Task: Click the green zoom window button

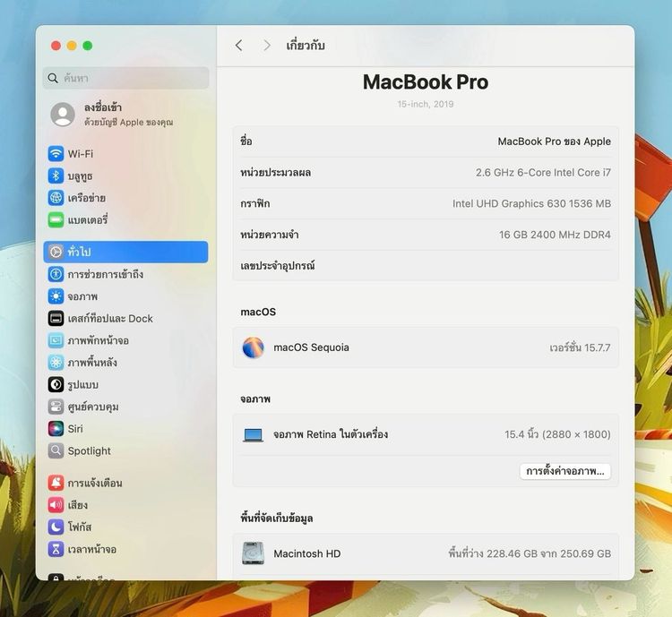Action: point(88,46)
